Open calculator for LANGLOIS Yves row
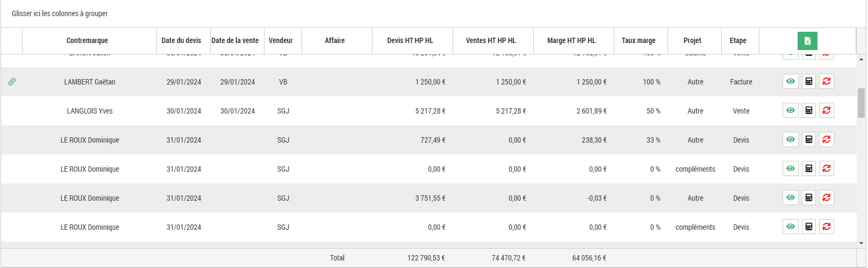Screen dimensions: 868x268 coord(808,111)
